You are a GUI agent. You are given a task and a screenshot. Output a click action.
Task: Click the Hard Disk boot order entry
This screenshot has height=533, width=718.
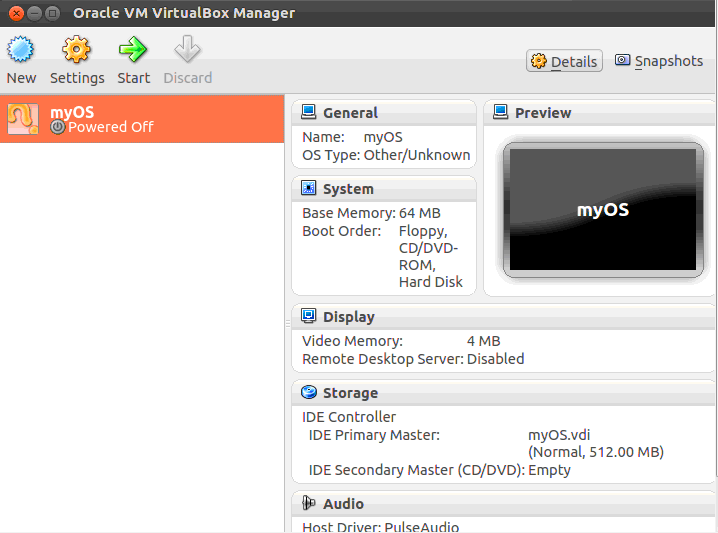[x=430, y=282]
